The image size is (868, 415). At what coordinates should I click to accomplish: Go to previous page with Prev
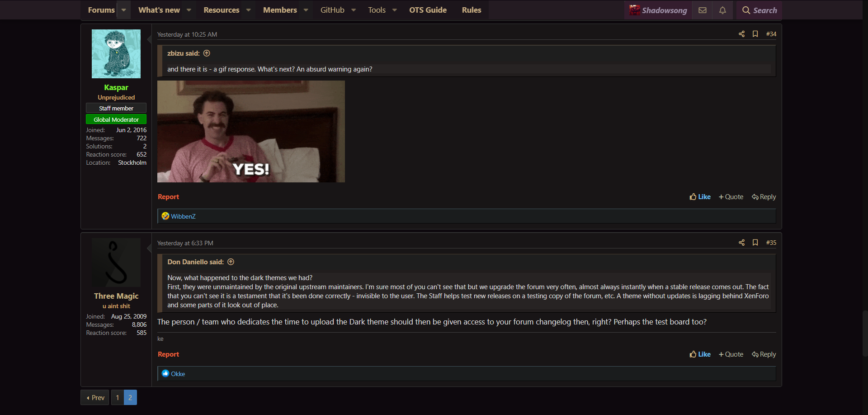(95, 397)
